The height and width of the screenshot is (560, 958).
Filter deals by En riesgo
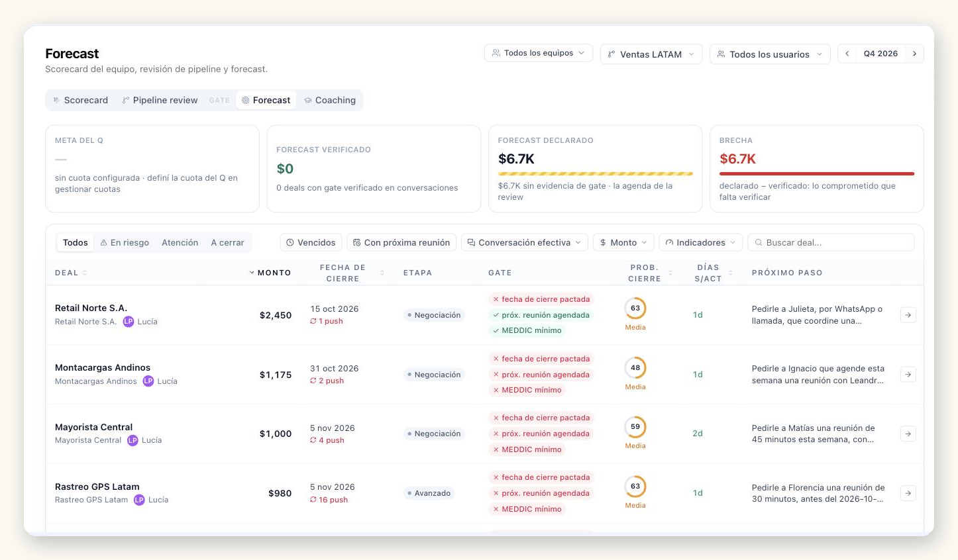point(125,243)
